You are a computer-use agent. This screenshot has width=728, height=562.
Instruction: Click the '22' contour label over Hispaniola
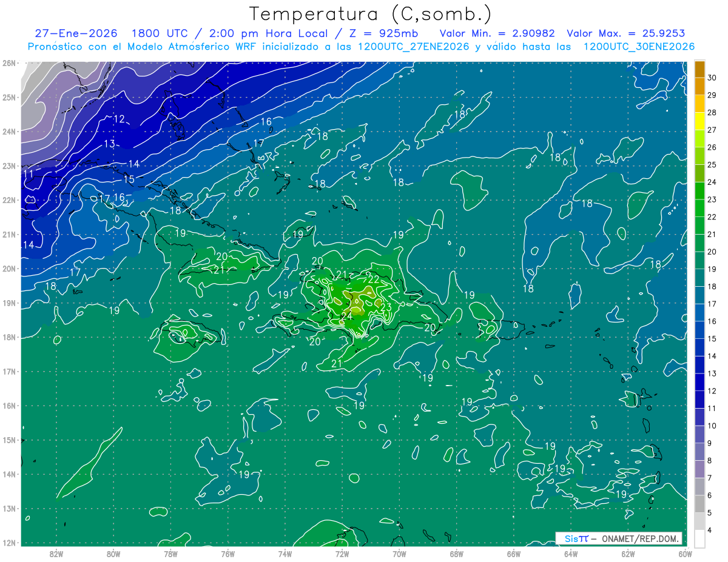(x=374, y=279)
